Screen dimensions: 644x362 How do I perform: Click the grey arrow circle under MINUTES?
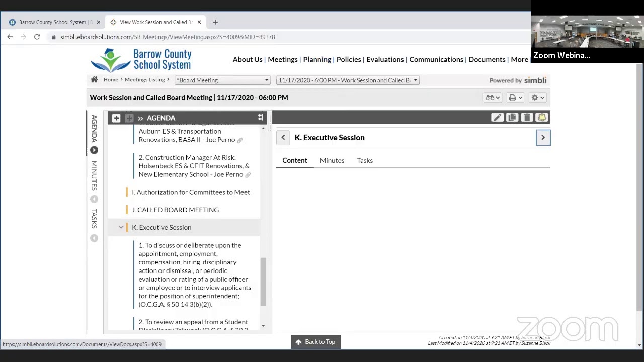coord(94,199)
